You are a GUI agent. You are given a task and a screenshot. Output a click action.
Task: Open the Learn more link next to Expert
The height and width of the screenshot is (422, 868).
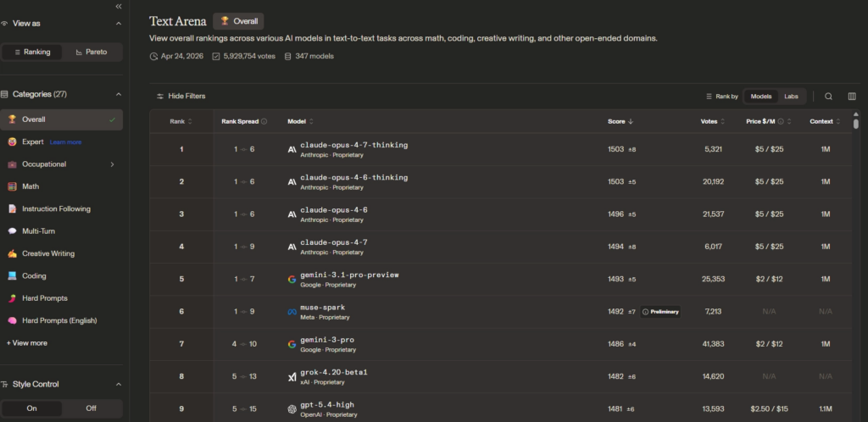pyautogui.click(x=65, y=142)
